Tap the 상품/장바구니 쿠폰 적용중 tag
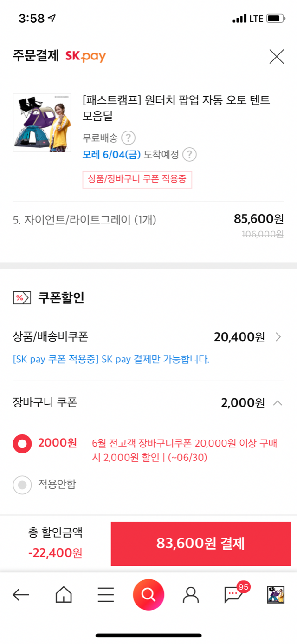 [x=137, y=179]
